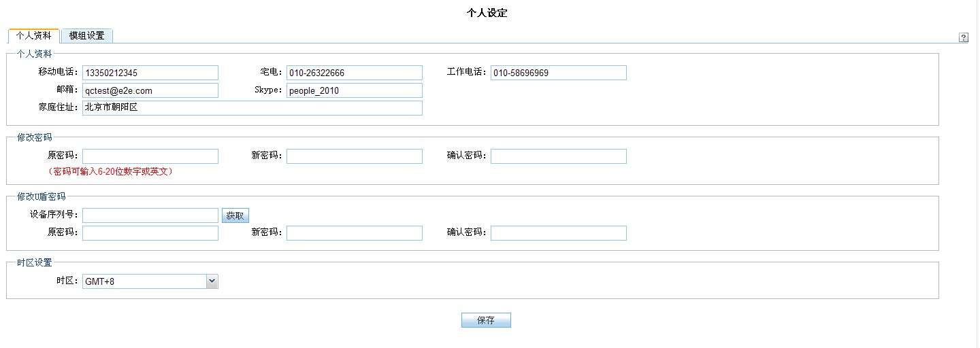
Task: Select 确认密码 field in 修改密码 section
Action: click(558, 156)
